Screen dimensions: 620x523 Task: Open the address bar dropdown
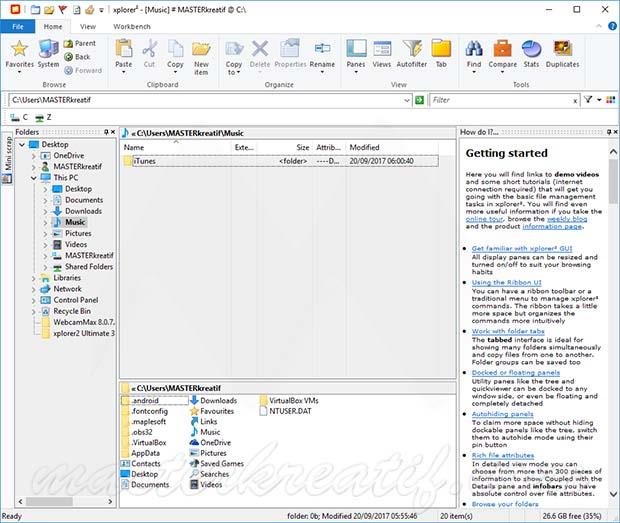coord(406,100)
